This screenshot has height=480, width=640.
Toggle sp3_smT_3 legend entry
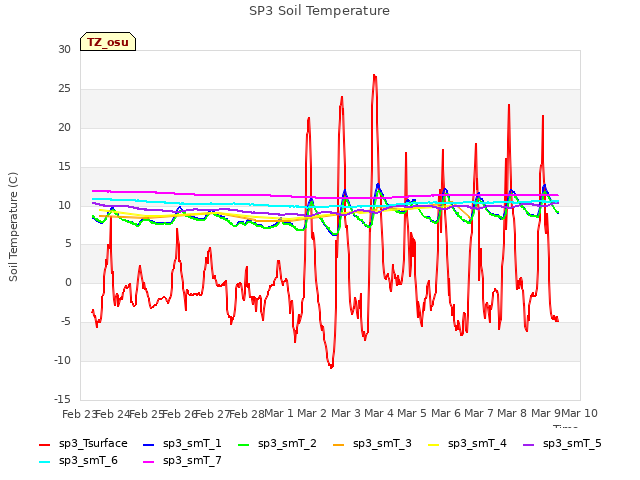(372, 443)
